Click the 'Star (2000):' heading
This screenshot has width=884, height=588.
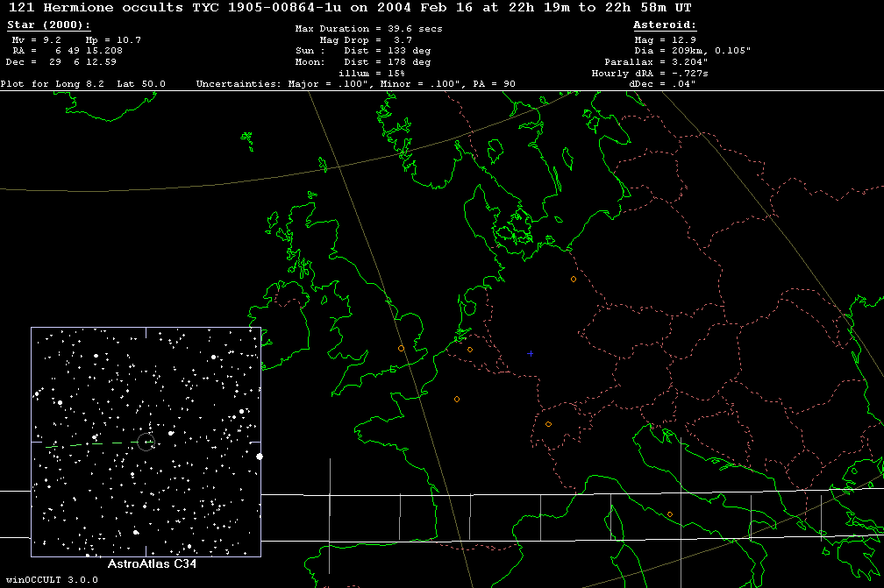point(48,25)
